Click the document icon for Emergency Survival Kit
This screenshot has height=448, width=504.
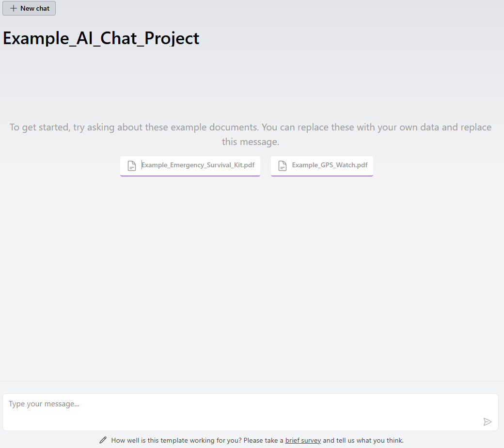click(x=132, y=166)
